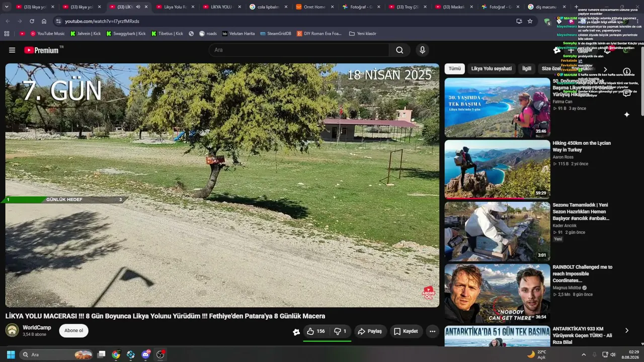Open the WorldCamp channel avatar
Screen dimensions: 644x362
pyautogui.click(x=12, y=330)
